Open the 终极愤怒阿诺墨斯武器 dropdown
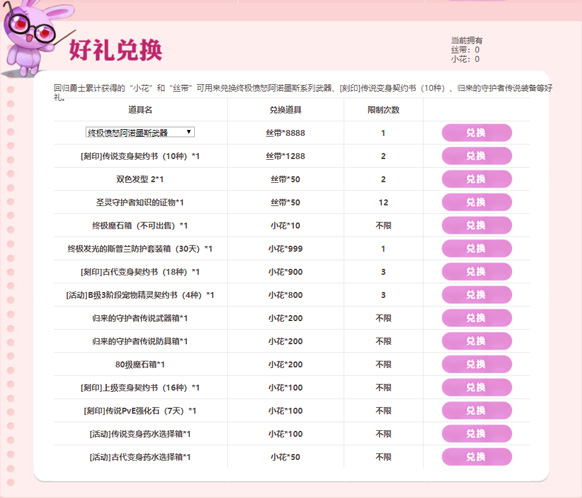Screen dimensions: 582x498 point(140,132)
